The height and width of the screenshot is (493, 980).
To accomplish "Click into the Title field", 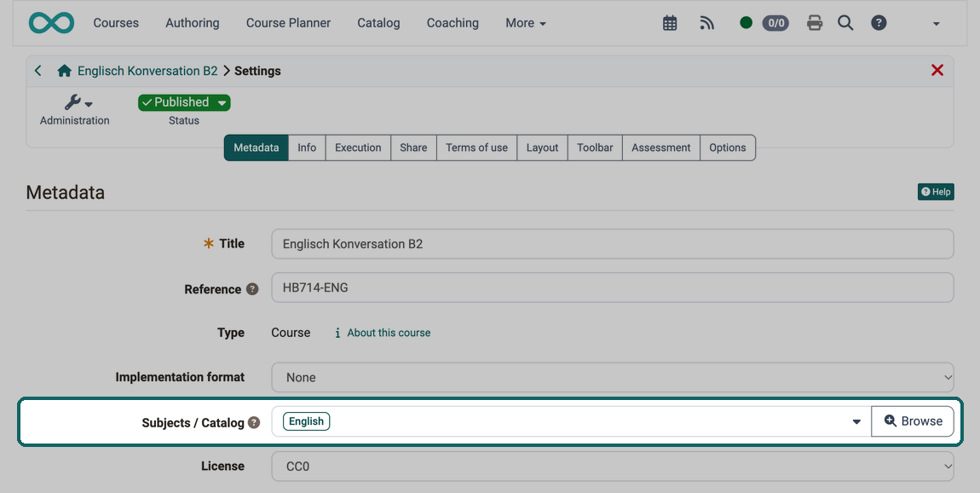I will [613, 244].
